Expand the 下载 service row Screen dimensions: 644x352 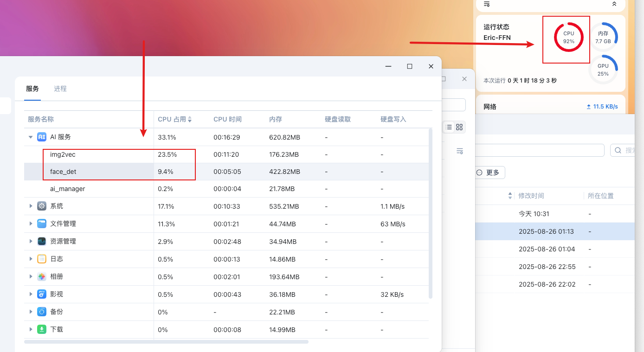[x=31, y=329]
